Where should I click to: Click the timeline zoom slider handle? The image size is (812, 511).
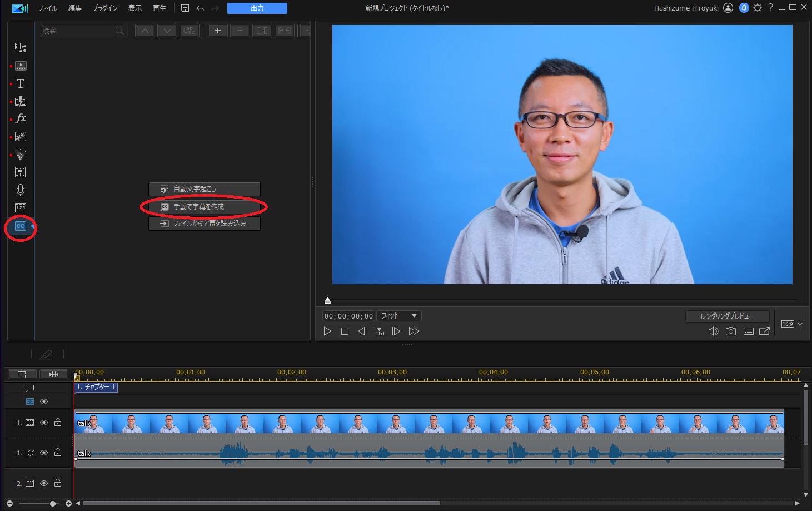pos(53,504)
